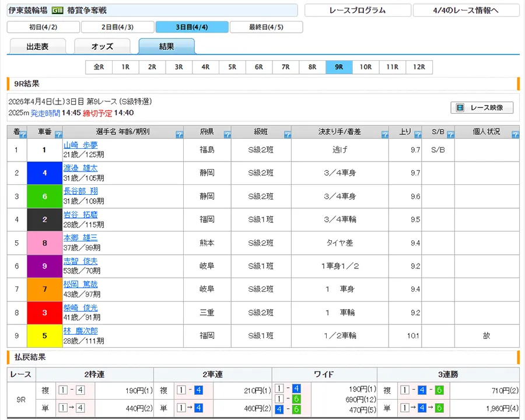Viewport: 525px width, 420px height.
Task: Switch to the オッズ tab
Action: tap(102, 47)
